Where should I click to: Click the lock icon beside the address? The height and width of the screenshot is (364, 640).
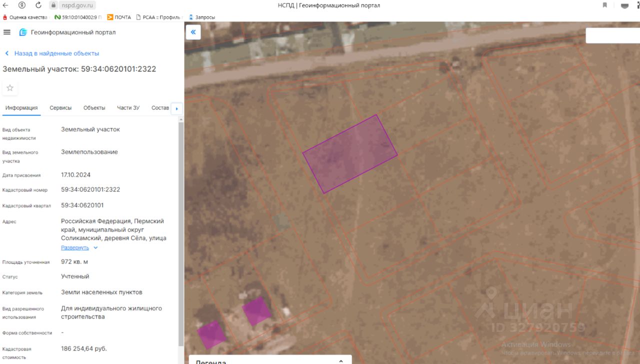[54, 5]
